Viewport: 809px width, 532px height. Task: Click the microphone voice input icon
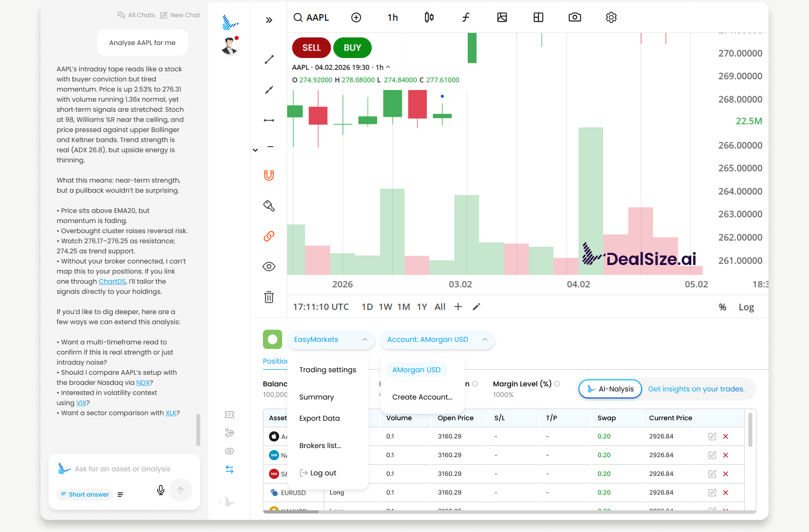pos(161,490)
